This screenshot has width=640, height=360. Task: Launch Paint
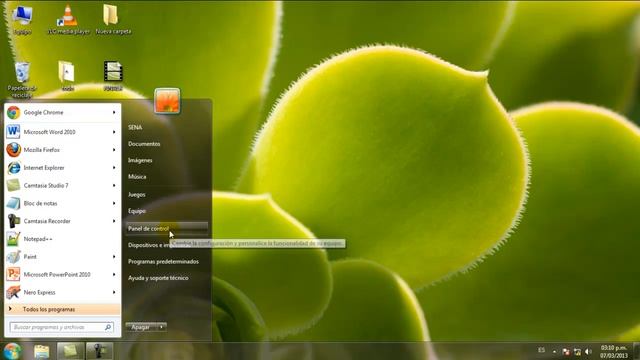pyautogui.click(x=62, y=257)
